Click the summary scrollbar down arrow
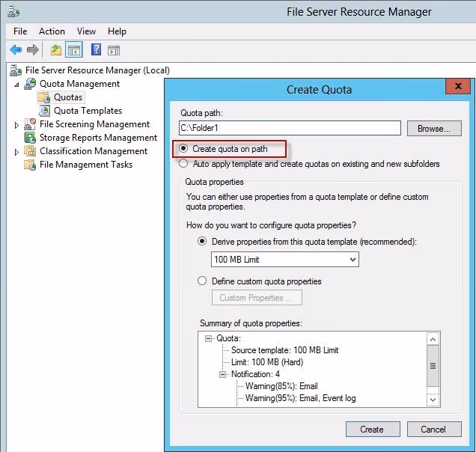The image size is (476, 452). [433, 400]
